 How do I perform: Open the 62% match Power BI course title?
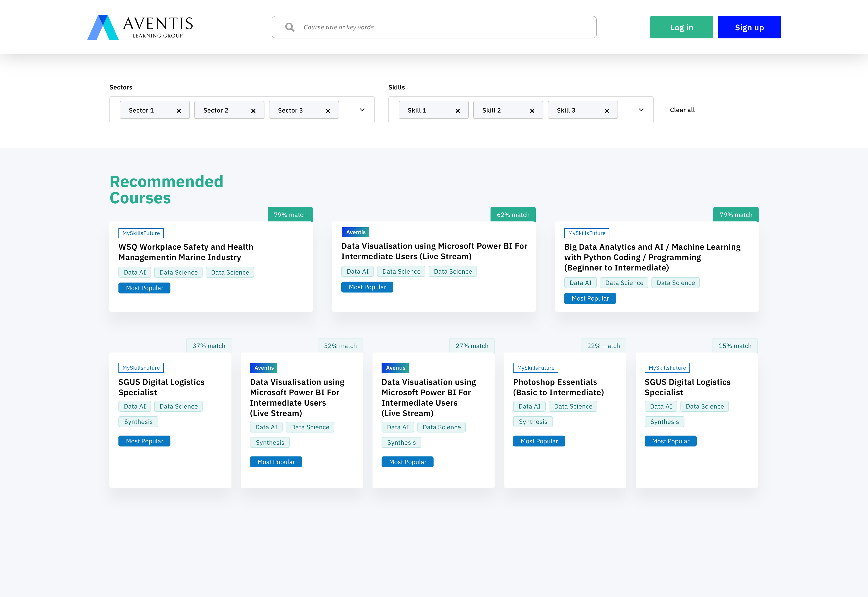434,251
